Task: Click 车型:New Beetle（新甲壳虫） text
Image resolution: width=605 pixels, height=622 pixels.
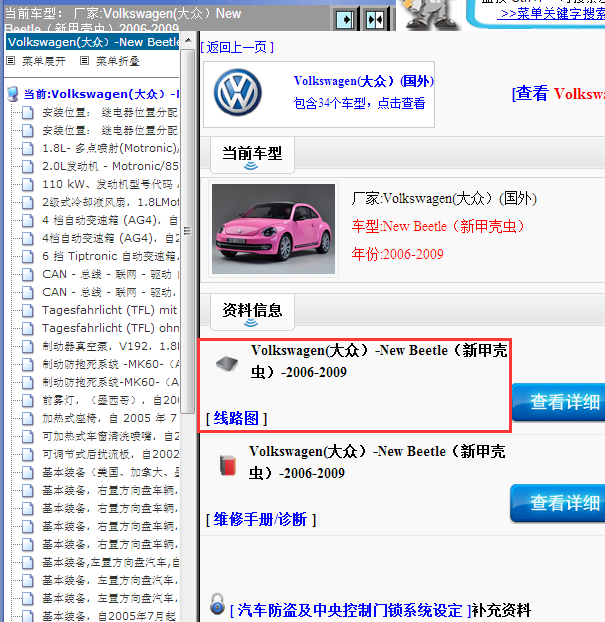Action: [x=438, y=227]
